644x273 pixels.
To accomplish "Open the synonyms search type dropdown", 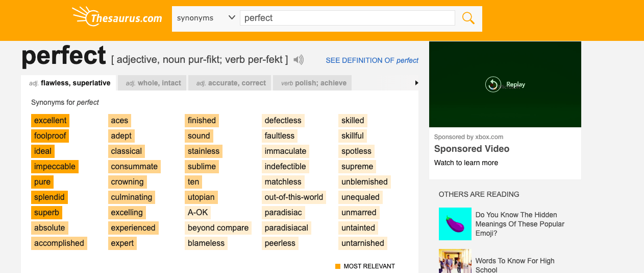I will (x=206, y=18).
